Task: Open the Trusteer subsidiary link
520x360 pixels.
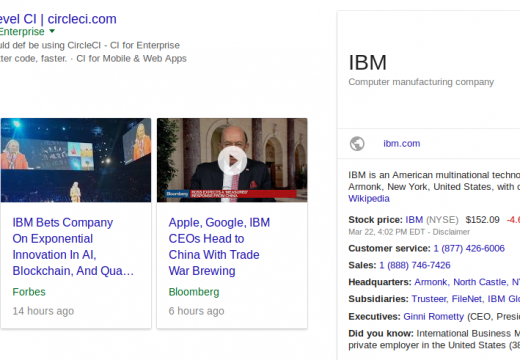Action: [428, 299]
